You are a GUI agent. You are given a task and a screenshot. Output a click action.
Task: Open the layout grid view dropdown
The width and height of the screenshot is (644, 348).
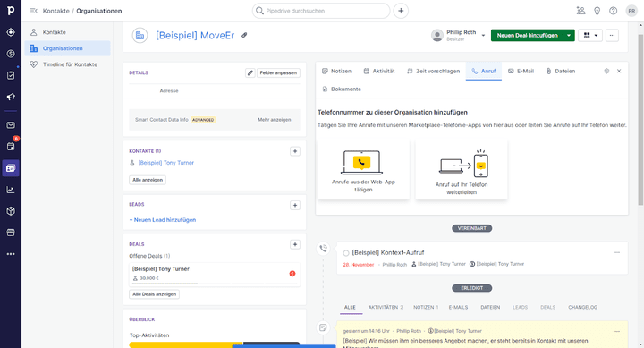[x=590, y=35]
